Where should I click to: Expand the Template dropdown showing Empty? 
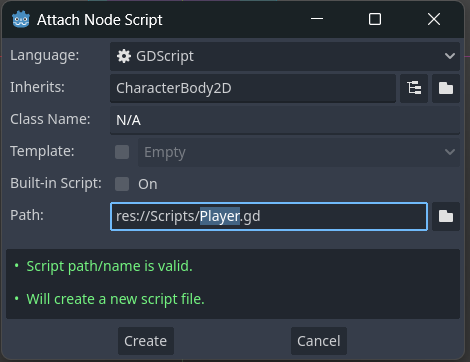pyautogui.click(x=299, y=152)
